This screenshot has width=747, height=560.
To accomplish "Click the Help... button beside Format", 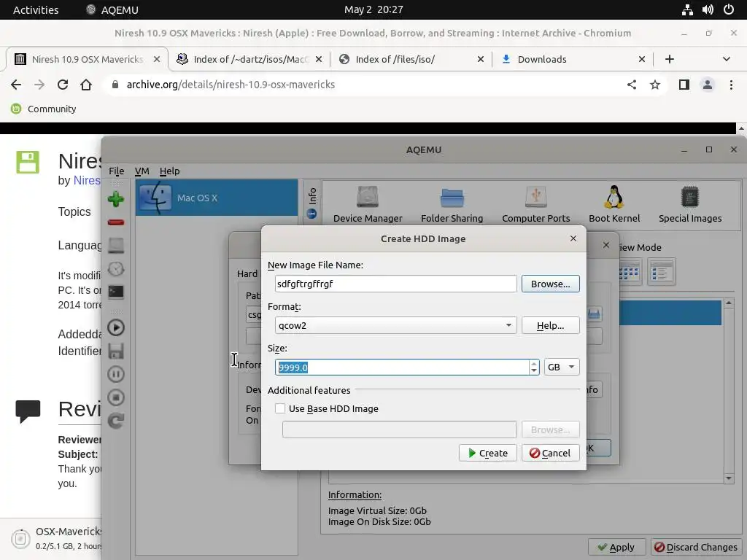I will (550, 326).
